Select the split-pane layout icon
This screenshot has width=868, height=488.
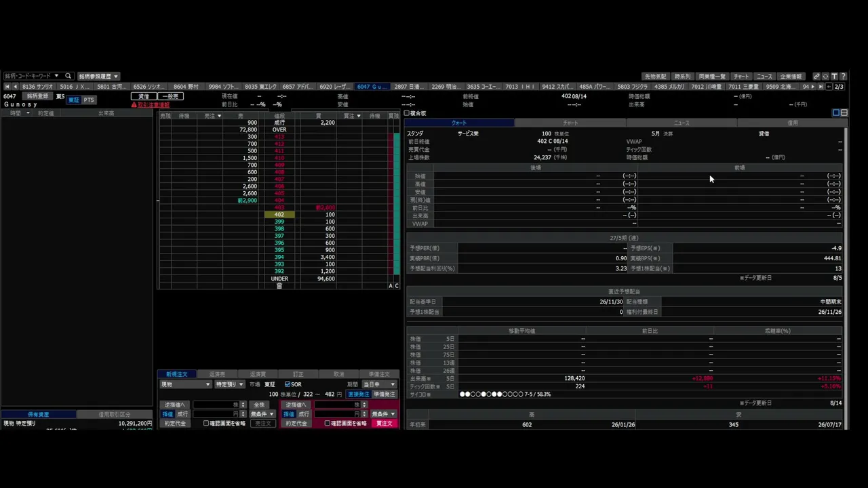[x=844, y=113]
